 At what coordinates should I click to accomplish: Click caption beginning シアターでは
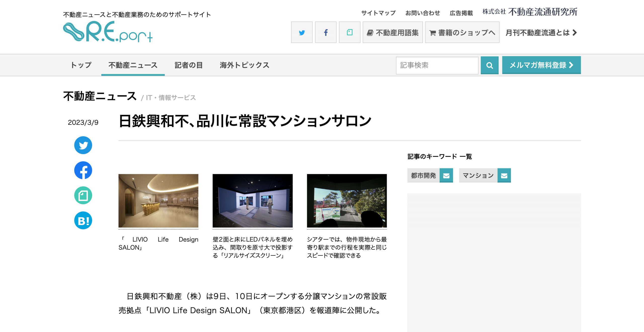[x=347, y=247]
